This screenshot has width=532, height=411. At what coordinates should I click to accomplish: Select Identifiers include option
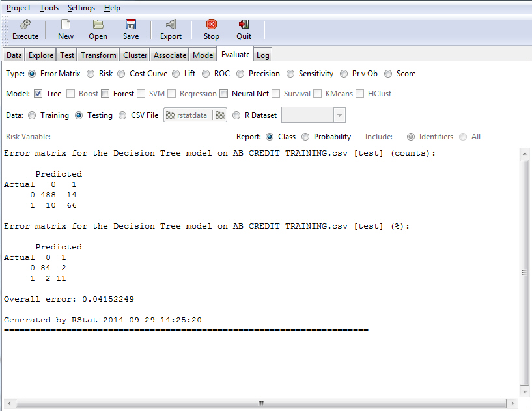(410, 137)
